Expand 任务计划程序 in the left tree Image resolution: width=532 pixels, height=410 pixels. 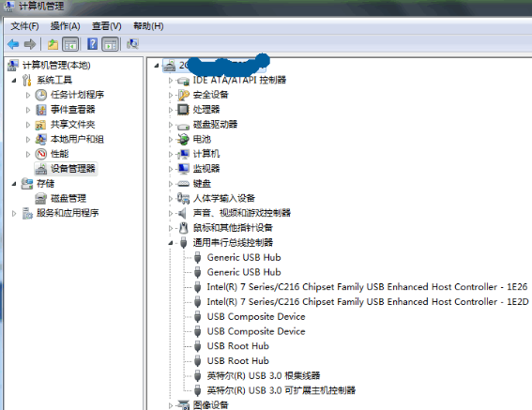click(28, 95)
